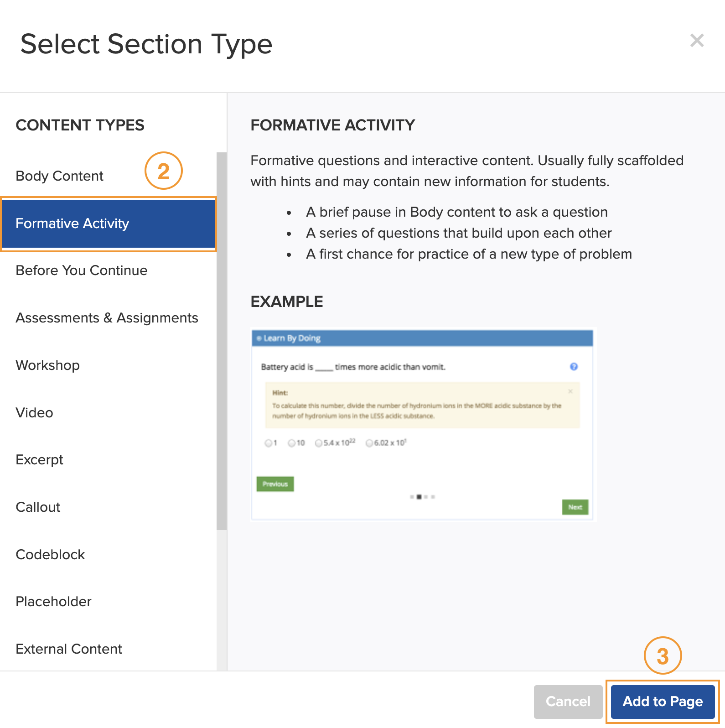Select the Workshop content type
This screenshot has height=728, width=725.
pyautogui.click(x=109, y=365)
